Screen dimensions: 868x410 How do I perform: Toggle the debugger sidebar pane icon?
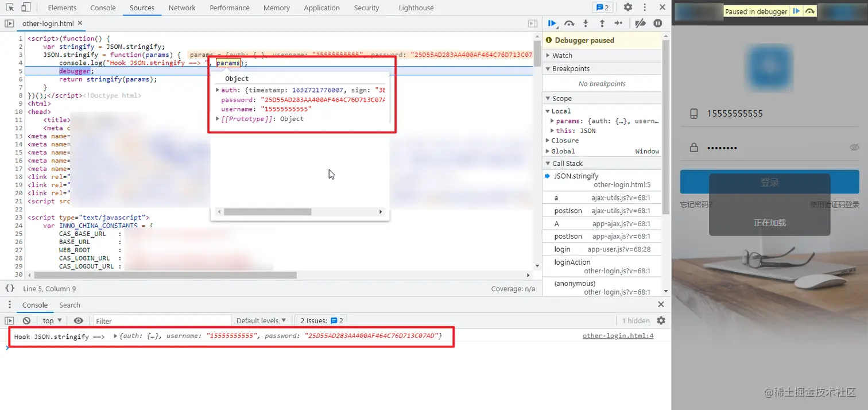tap(533, 24)
